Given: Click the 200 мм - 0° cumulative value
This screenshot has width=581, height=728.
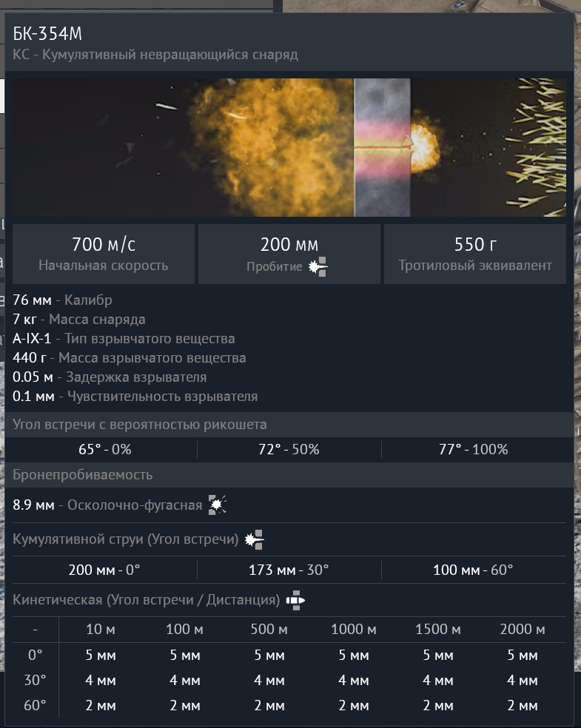Looking at the screenshot, I should [104, 570].
